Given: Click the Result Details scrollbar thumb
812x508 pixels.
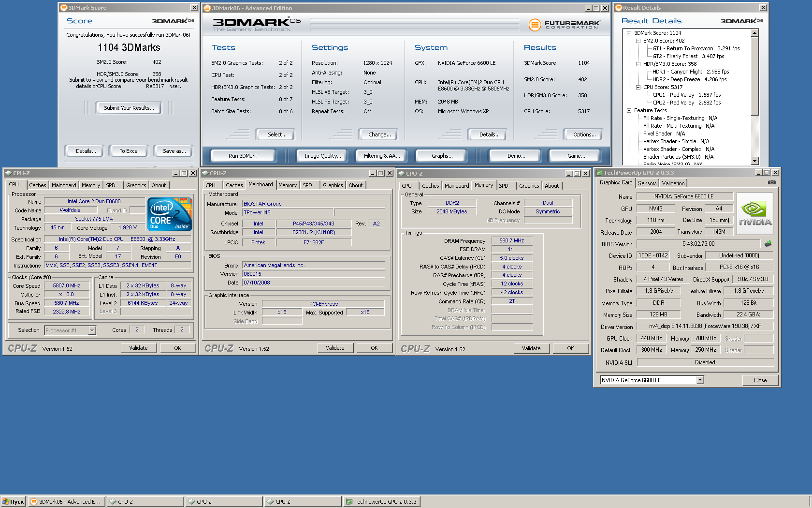Looking at the screenshot, I should [755, 76].
